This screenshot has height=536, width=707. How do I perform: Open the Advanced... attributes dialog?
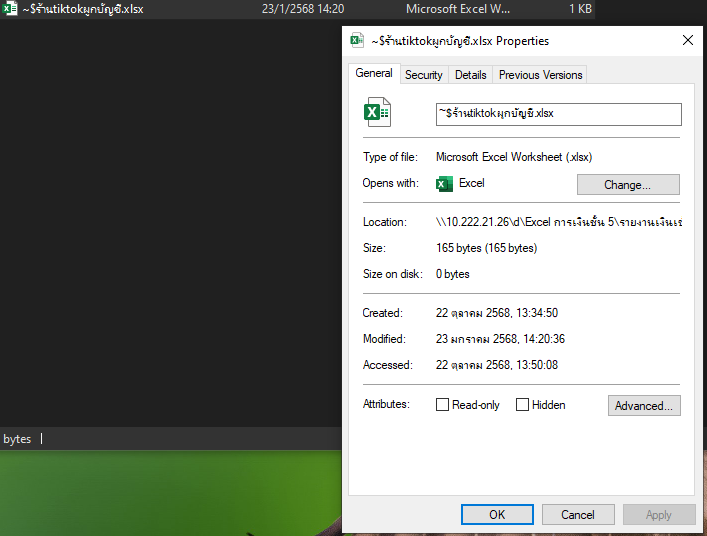[644, 405]
